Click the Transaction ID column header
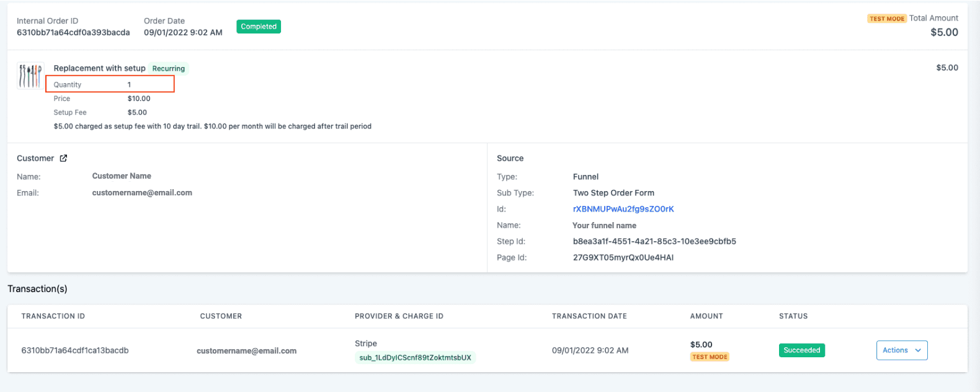Image resolution: width=980 pixels, height=392 pixels. 53,316
